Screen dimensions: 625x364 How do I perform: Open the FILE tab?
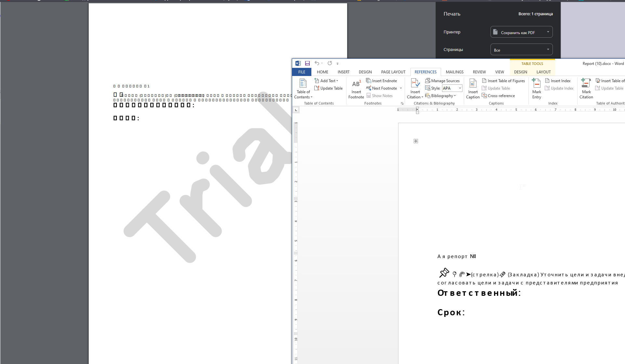(302, 72)
